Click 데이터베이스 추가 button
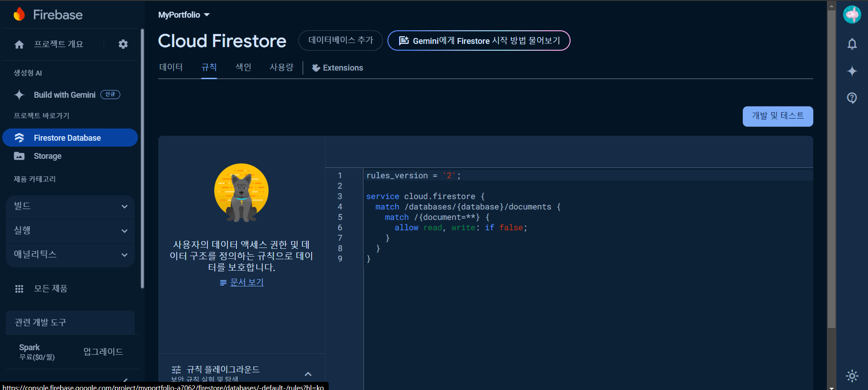The width and height of the screenshot is (868, 390). click(x=340, y=40)
